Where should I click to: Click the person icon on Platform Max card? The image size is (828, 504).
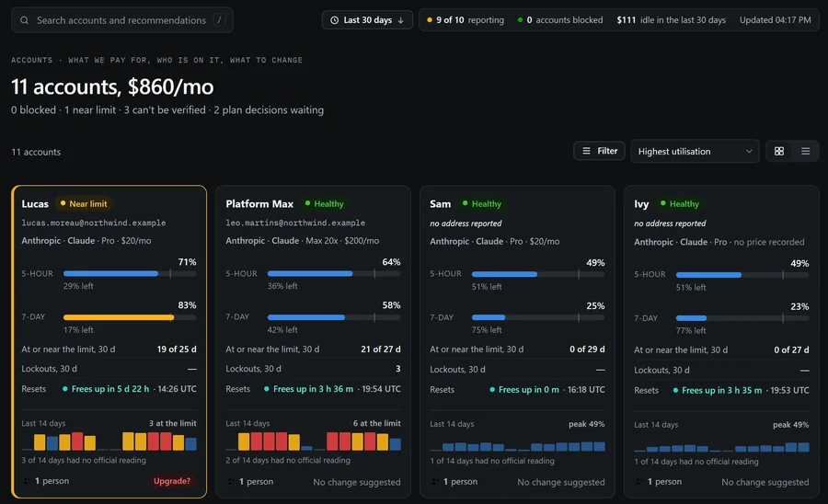coord(231,481)
